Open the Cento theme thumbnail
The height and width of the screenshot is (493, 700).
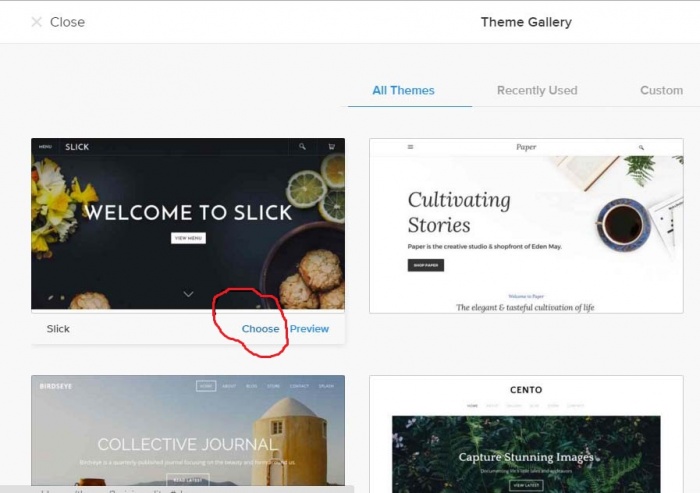[526, 435]
